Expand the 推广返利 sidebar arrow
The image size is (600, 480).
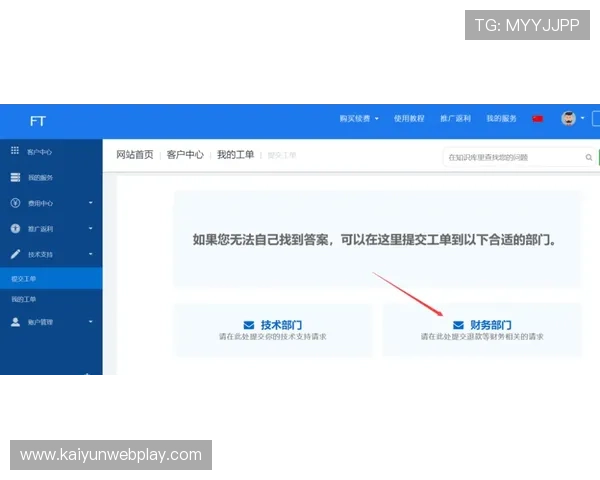coord(91,228)
